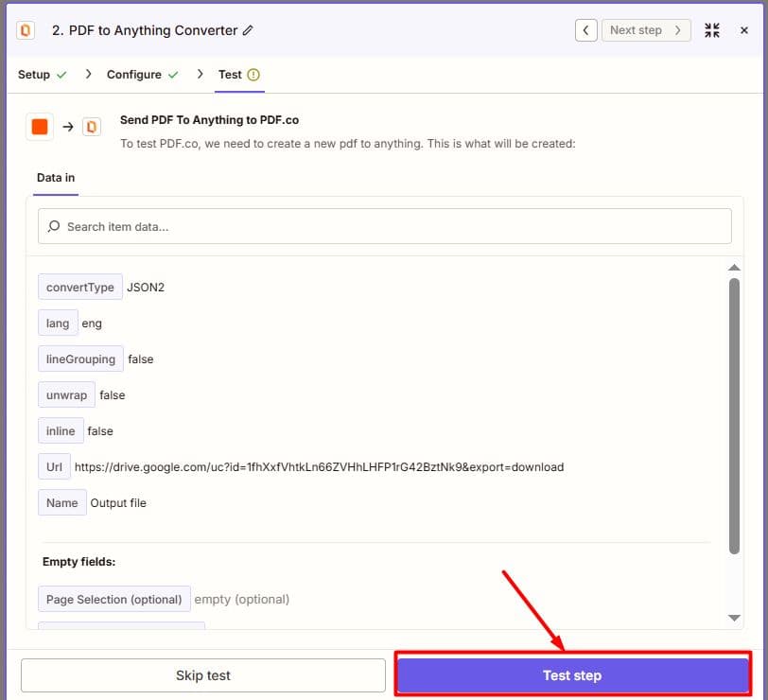Click the data list scrollbar thumb
Viewport: 768px width, 700px height.
734,416
